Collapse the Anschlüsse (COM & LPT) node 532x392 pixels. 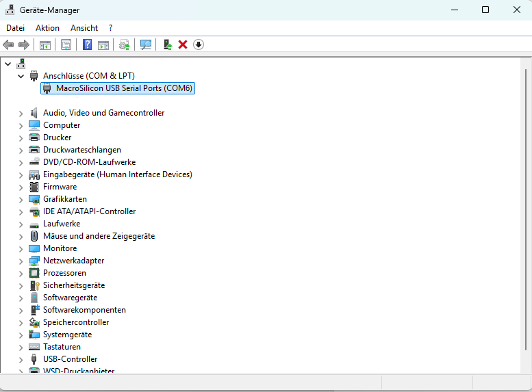click(21, 76)
